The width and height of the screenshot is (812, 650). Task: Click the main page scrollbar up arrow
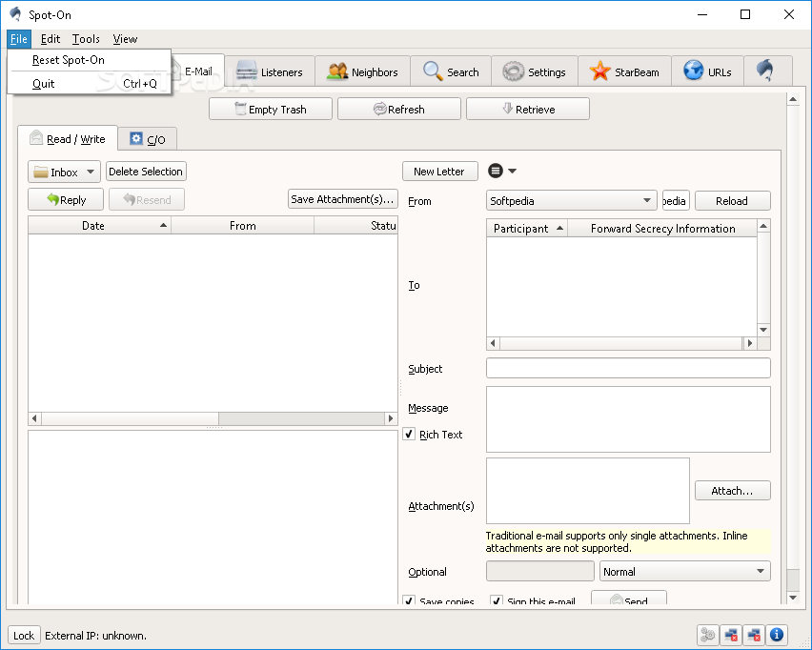point(793,99)
